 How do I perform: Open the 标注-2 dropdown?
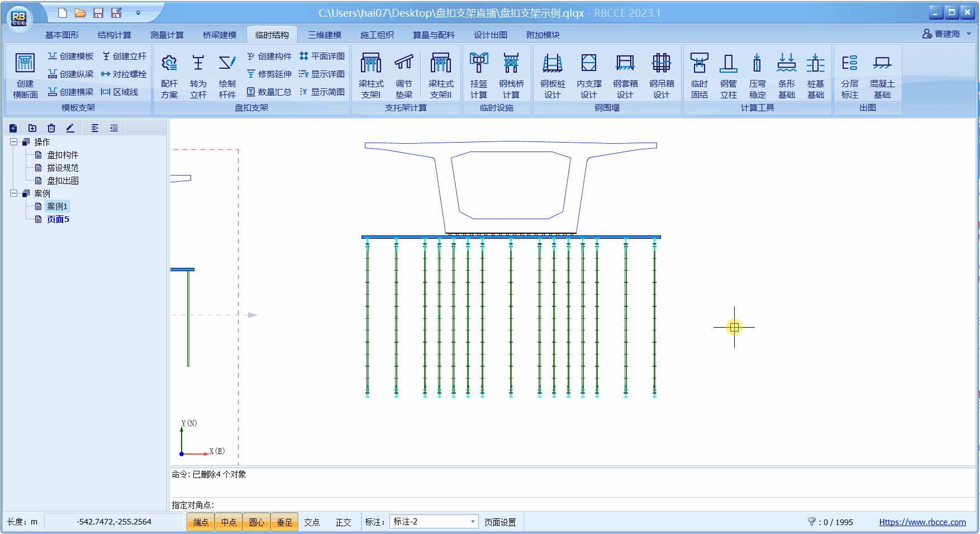(473, 522)
